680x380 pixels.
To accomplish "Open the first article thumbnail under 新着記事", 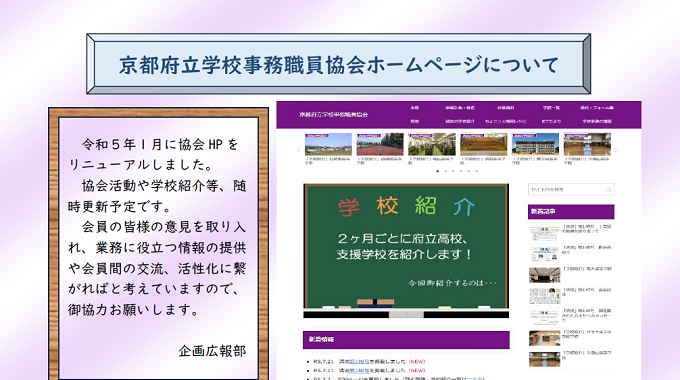I will click(x=544, y=233).
